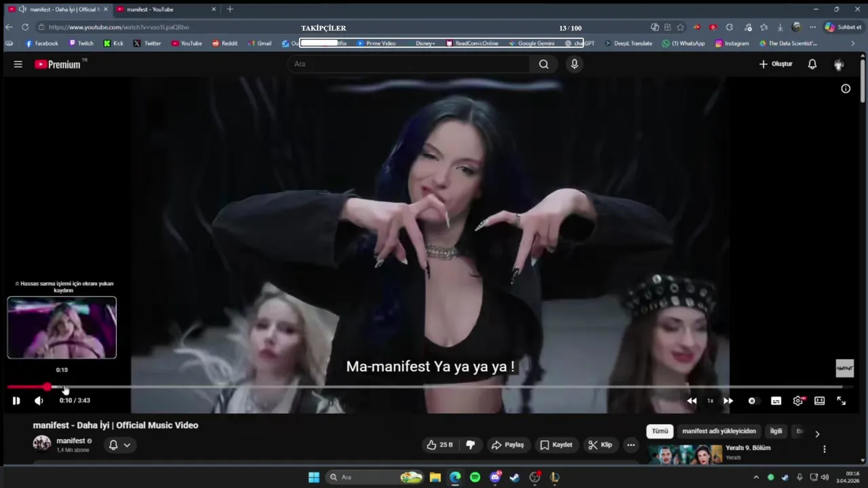The image size is (868, 488).
Task: Like the video (25 B thumbs up)
Action: click(x=439, y=445)
